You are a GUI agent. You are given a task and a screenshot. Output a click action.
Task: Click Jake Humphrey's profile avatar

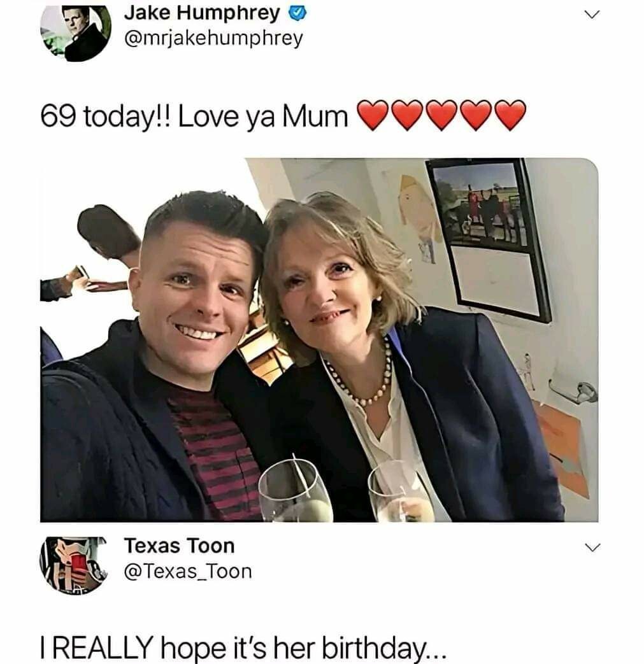coord(75,32)
